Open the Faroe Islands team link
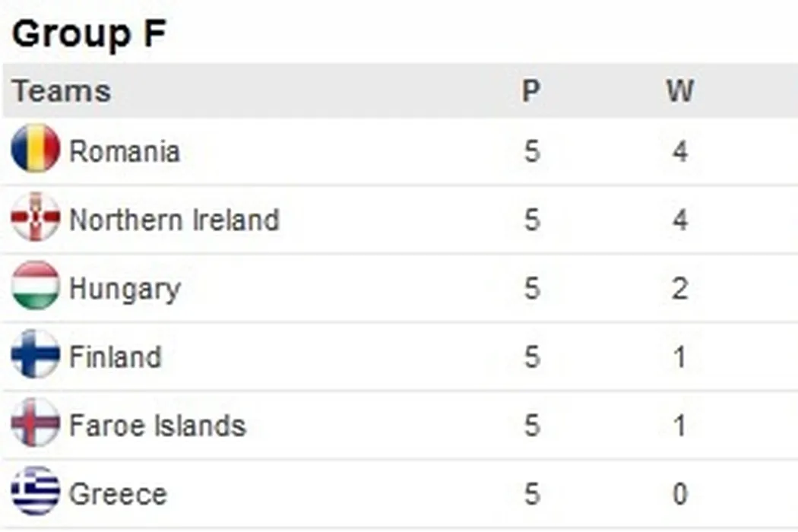Image resolution: width=798 pixels, height=532 pixels. tap(157, 425)
